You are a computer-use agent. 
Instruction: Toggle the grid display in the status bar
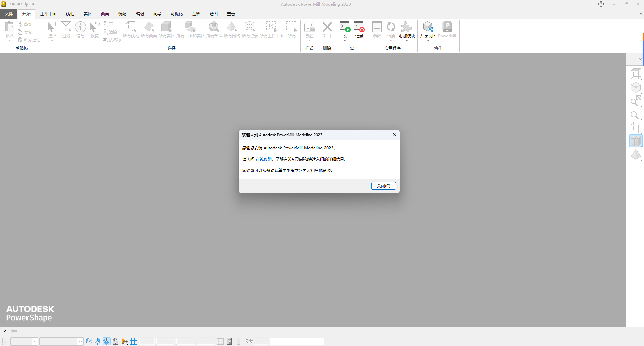(134, 341)
